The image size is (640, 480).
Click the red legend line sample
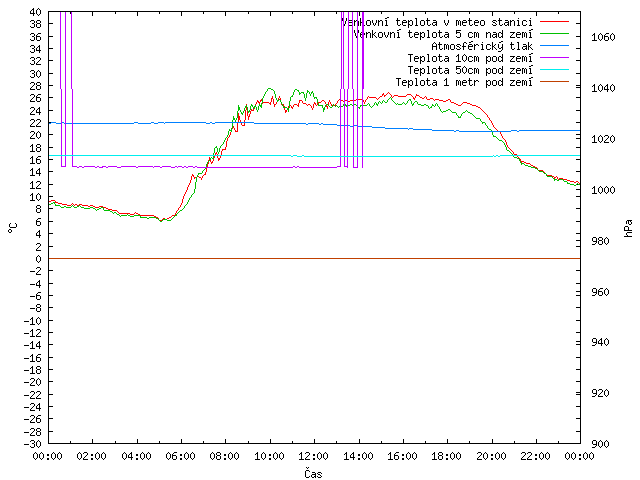point(554,22)
